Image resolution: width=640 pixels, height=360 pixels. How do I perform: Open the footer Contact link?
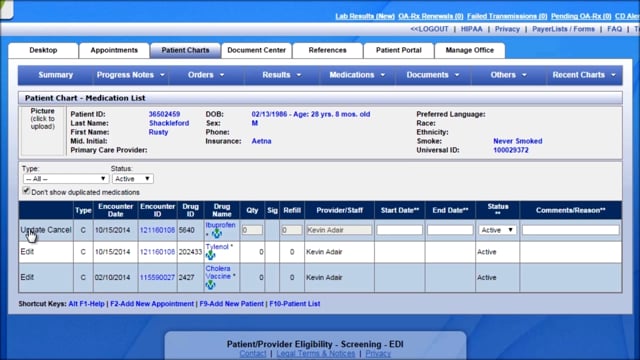point(253,353)
